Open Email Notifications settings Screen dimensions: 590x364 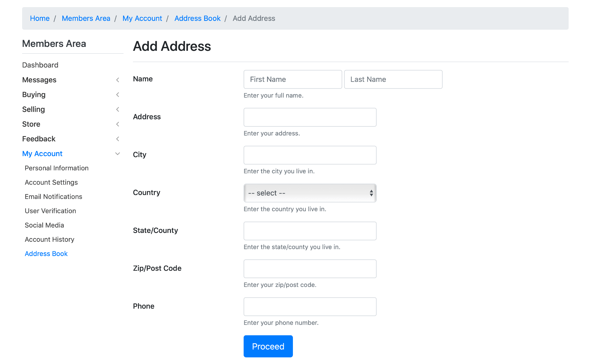[x=53, y=197]
